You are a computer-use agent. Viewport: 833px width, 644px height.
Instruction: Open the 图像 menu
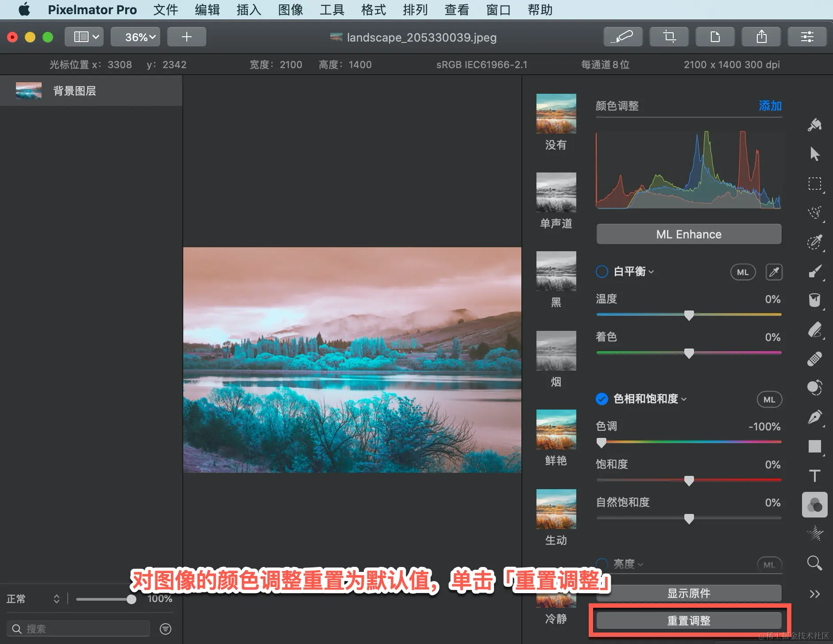click(x=290, y=10)
